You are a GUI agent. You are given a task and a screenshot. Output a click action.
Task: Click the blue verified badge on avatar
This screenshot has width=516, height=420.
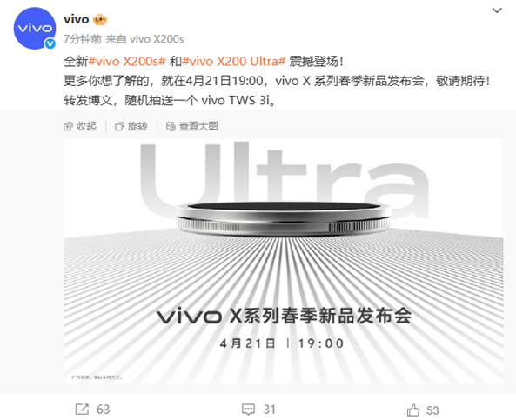[x=50, y=43]
